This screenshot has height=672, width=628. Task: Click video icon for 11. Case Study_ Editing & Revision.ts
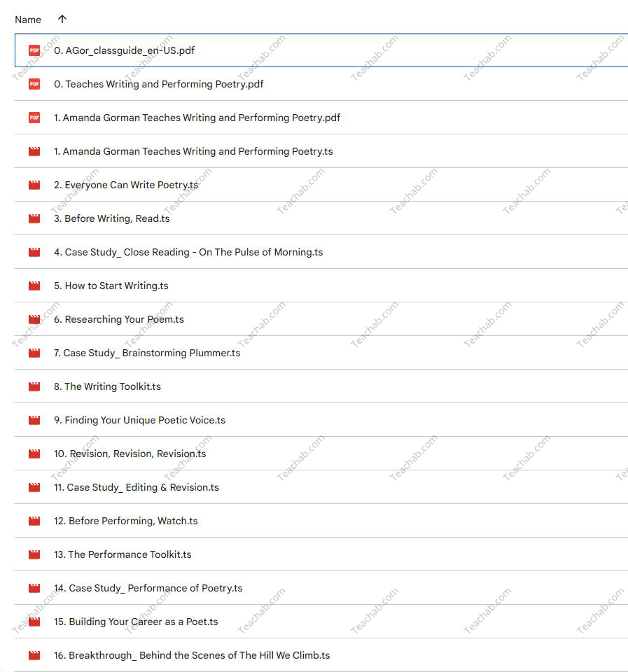34,487
